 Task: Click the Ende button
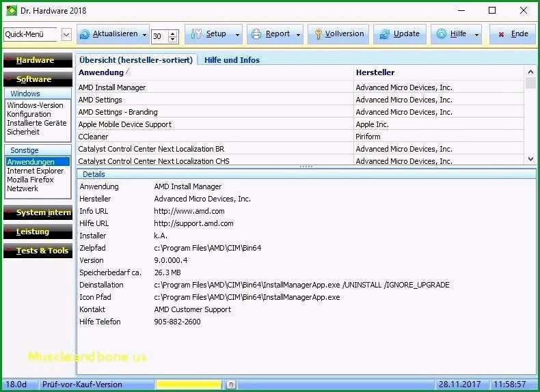[513, 34]
